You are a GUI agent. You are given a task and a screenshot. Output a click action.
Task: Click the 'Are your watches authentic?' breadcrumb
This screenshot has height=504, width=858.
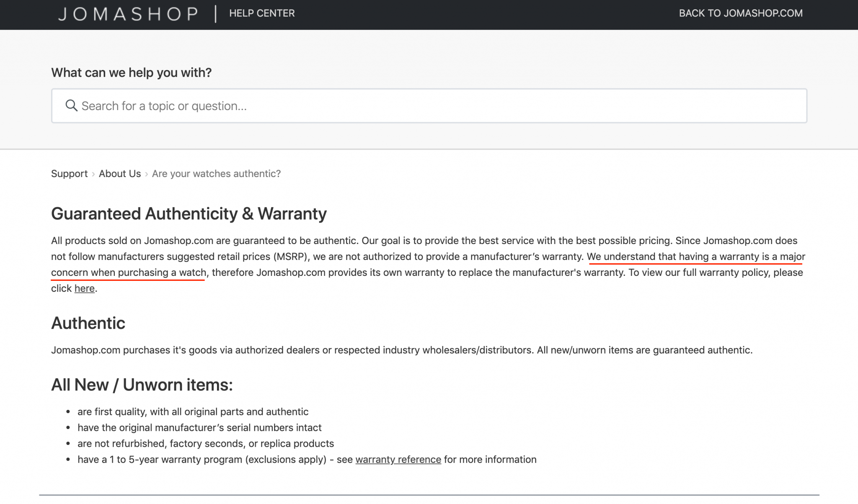point(216,173)
